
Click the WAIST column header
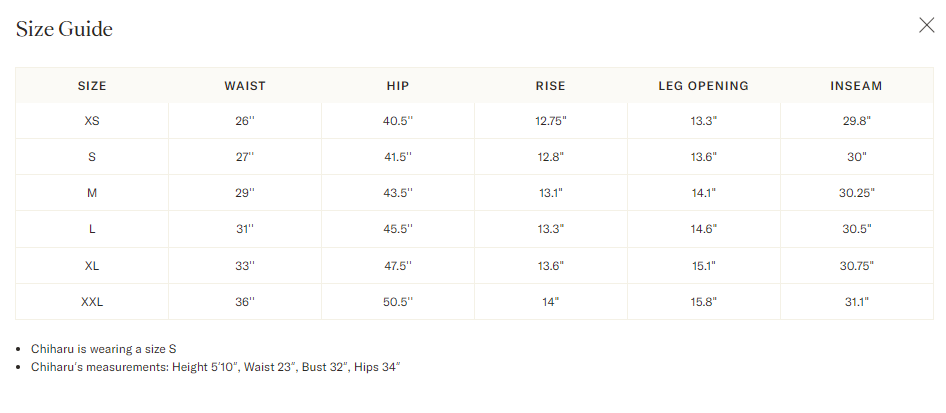pos(245,86)
